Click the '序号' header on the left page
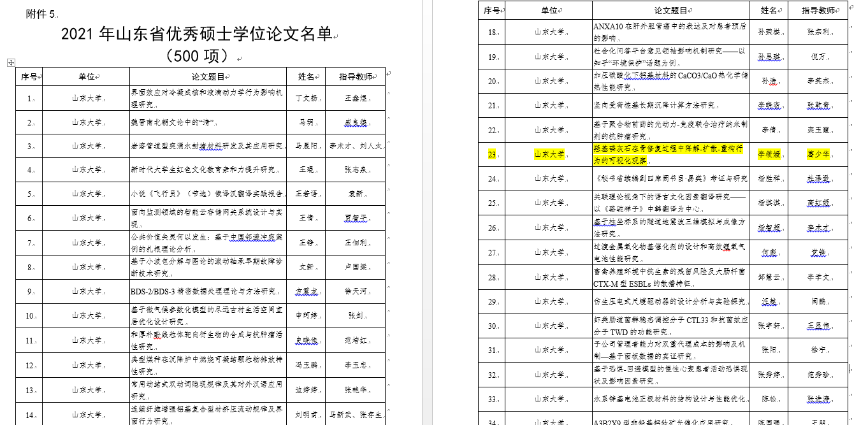The image size is (868, 425). click(29, 77)
